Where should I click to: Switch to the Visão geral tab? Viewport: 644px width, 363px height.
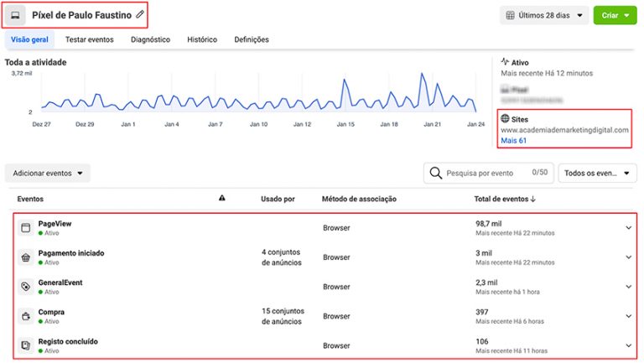tap(29, 40)
